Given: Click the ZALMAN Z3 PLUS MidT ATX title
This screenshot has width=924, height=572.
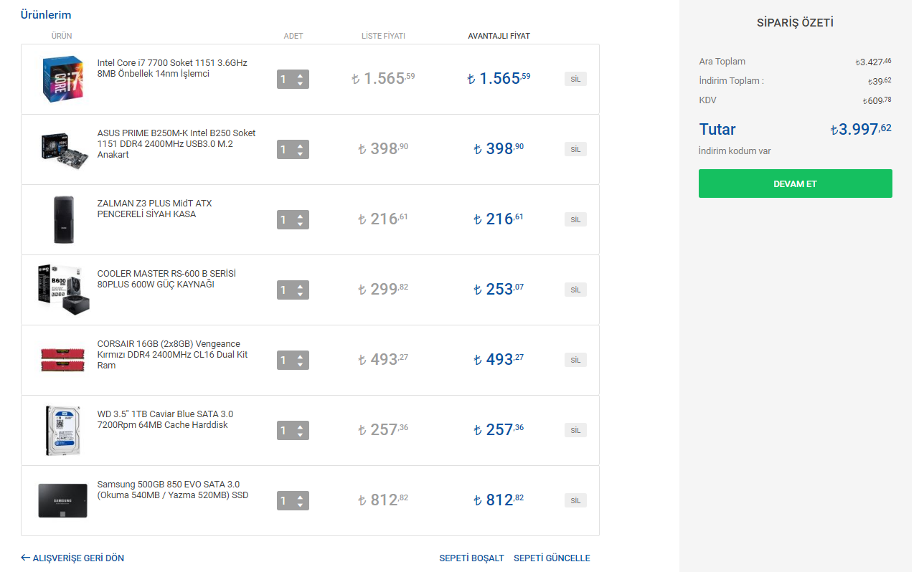Looking at the screenshot, I should pos(155,209).
